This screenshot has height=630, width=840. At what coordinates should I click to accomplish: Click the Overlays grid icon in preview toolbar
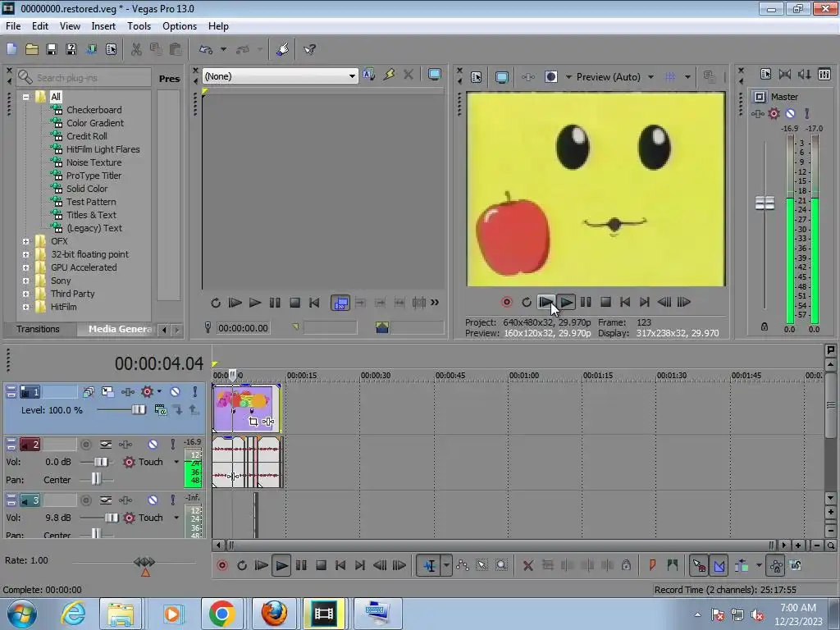[670, 77]
